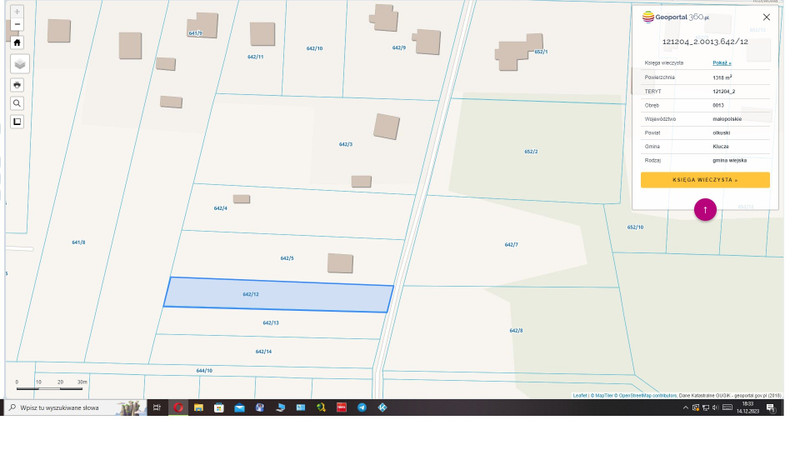This screenshot has width=800, height=450.
Task: Click the print map icon
Action: click(x=17, y=85)
